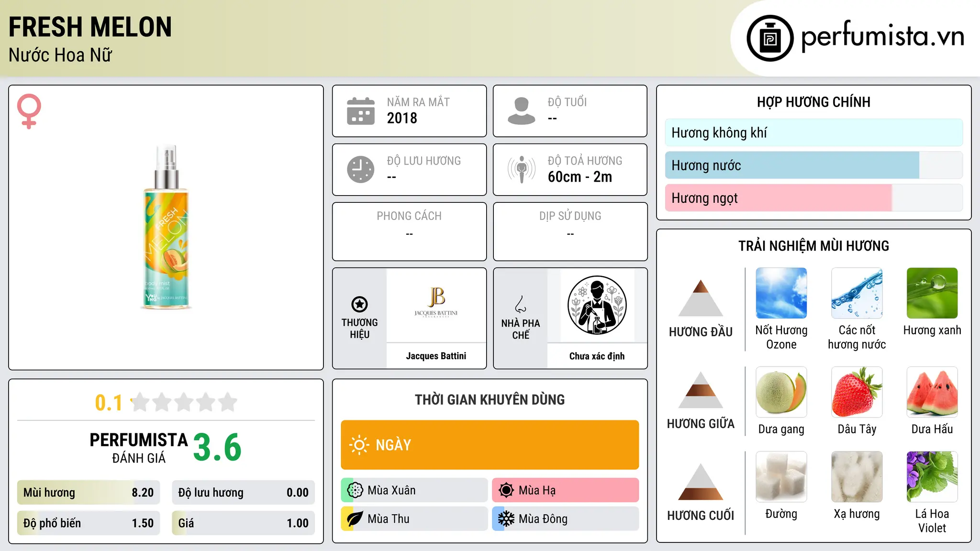This screenshot has width=980, height=551.
Task: Click the perfumista.vn site name
Action: [x=882, y=36]
